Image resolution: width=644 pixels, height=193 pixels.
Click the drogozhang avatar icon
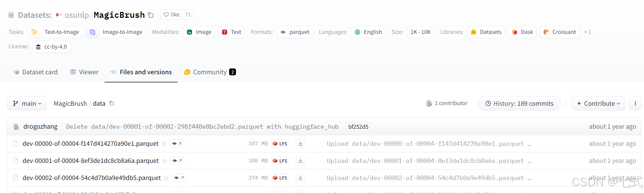click(16, 127)
